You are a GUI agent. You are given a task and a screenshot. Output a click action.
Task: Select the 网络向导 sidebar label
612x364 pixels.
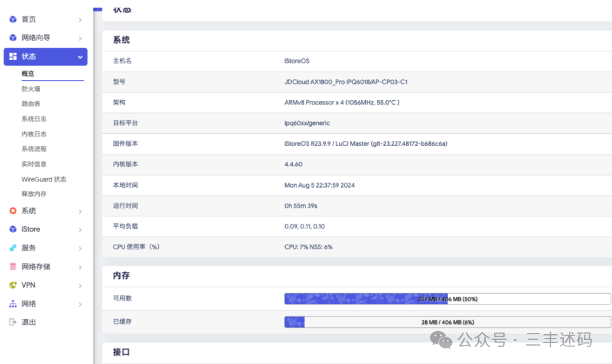point(36,38)
